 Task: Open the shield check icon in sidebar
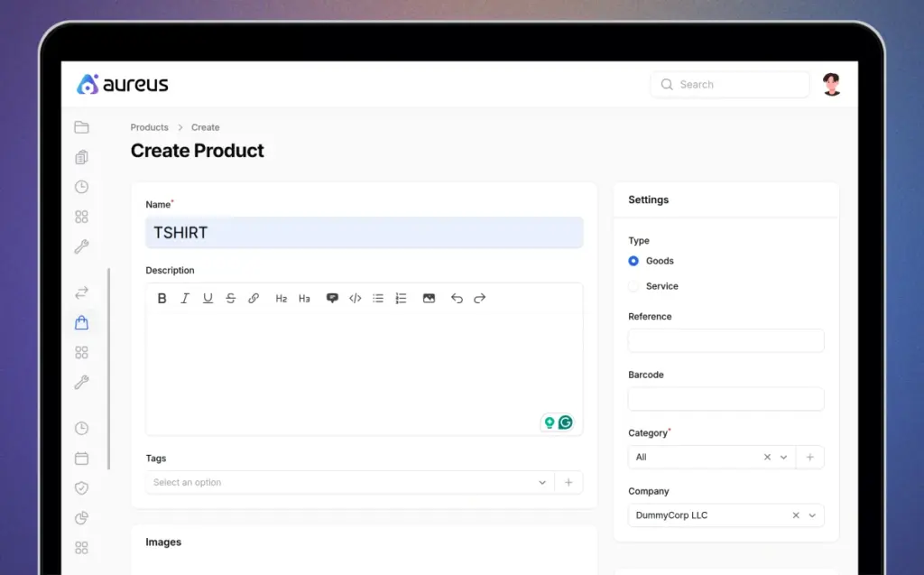pos(82,487)
